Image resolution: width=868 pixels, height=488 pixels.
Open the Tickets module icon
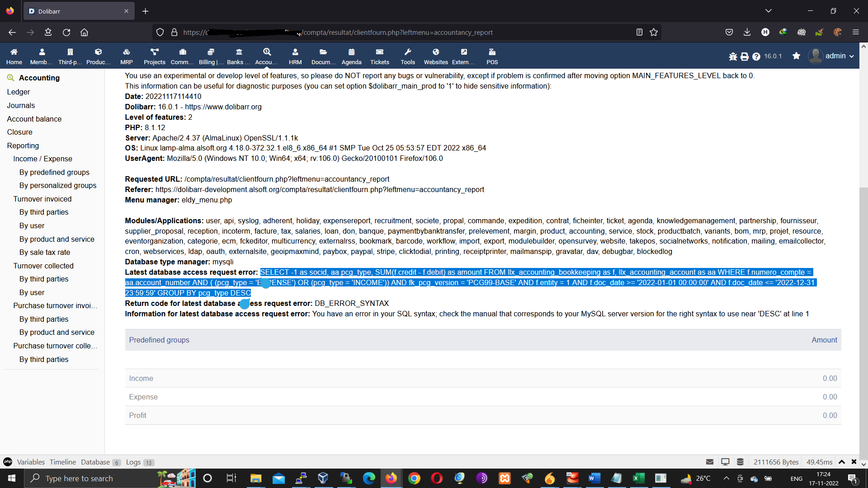point(379,55)
